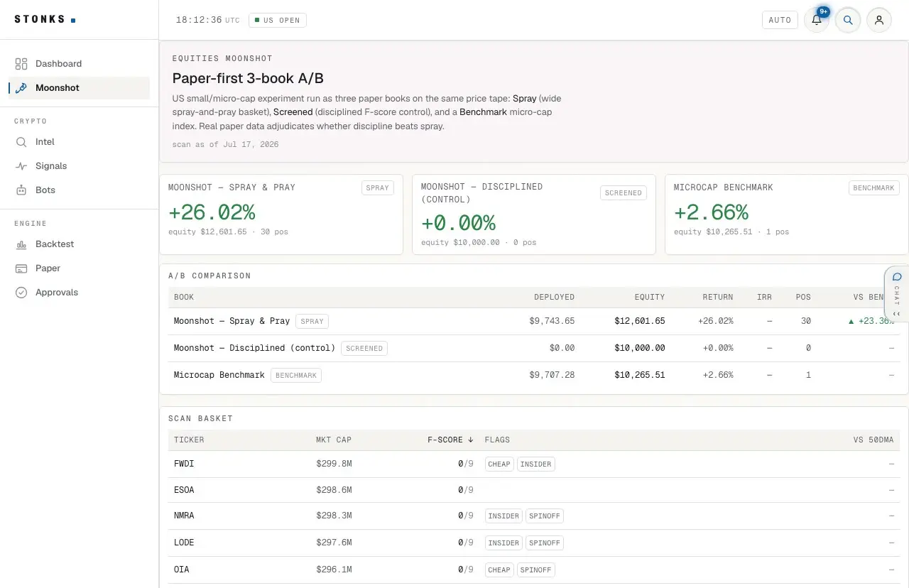This screenshot has width=909, height=588.
Task: Click the SPINOFF flag on NMRA row
Action: [545, 516]
